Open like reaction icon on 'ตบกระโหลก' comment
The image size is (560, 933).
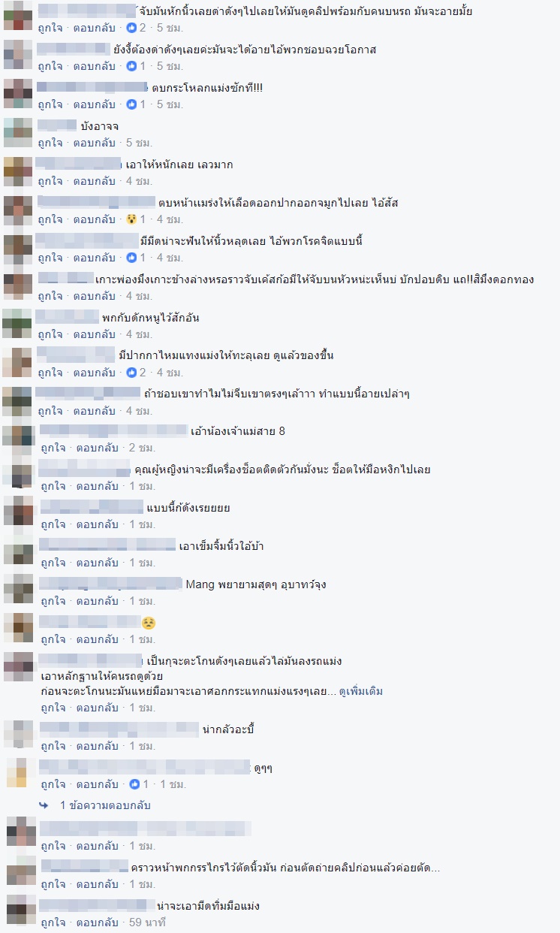coord(132,104)
